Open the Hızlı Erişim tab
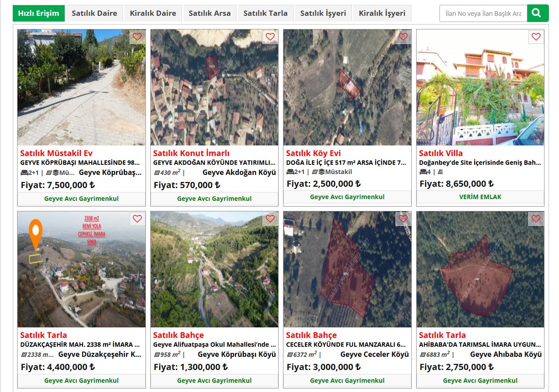The width and height of the screenshot is (559, 392). (x=39, y=13)
